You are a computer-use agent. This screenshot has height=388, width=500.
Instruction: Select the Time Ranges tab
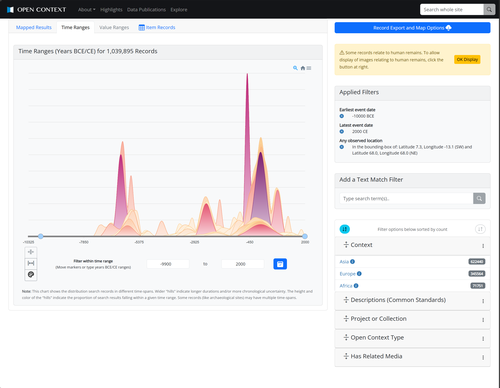point(75,27)
